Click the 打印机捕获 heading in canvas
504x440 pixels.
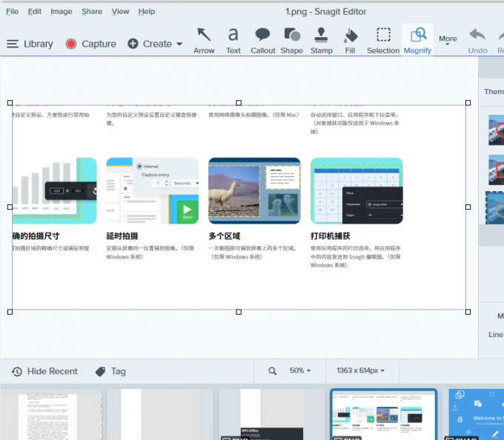(x=330, y=236)
